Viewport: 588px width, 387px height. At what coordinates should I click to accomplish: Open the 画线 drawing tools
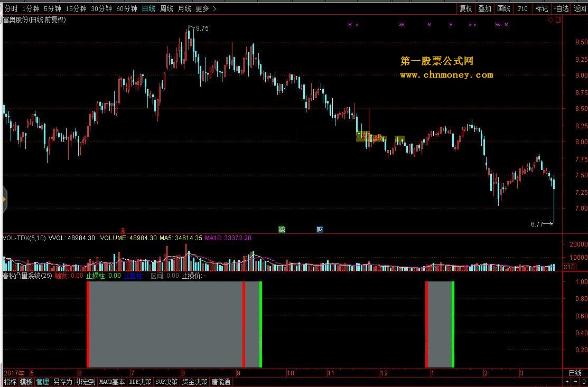503,8
